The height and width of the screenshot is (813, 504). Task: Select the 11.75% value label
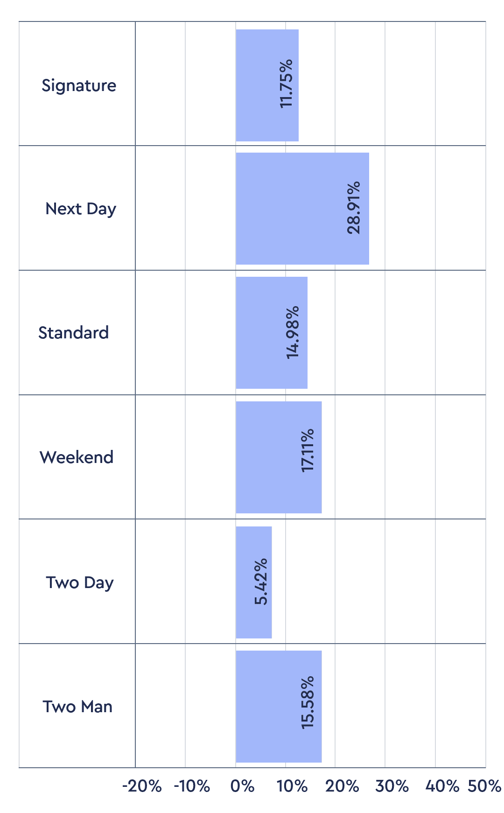coord(286,84)
